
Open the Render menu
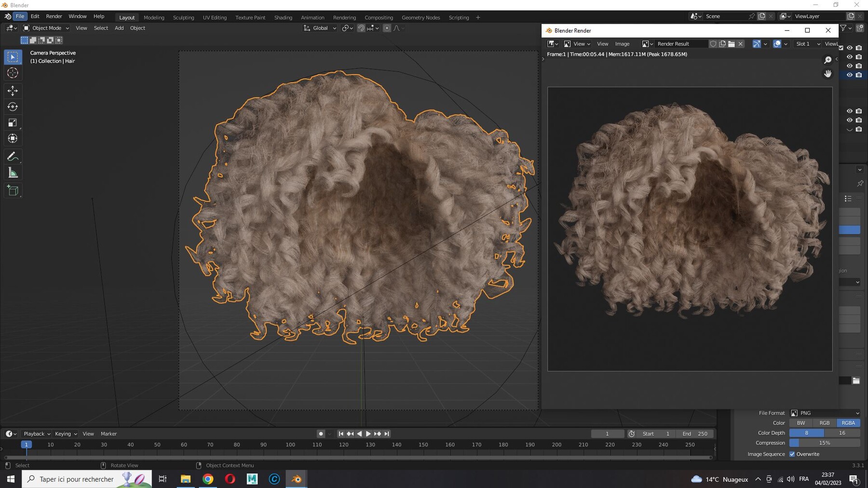(54, 16)
